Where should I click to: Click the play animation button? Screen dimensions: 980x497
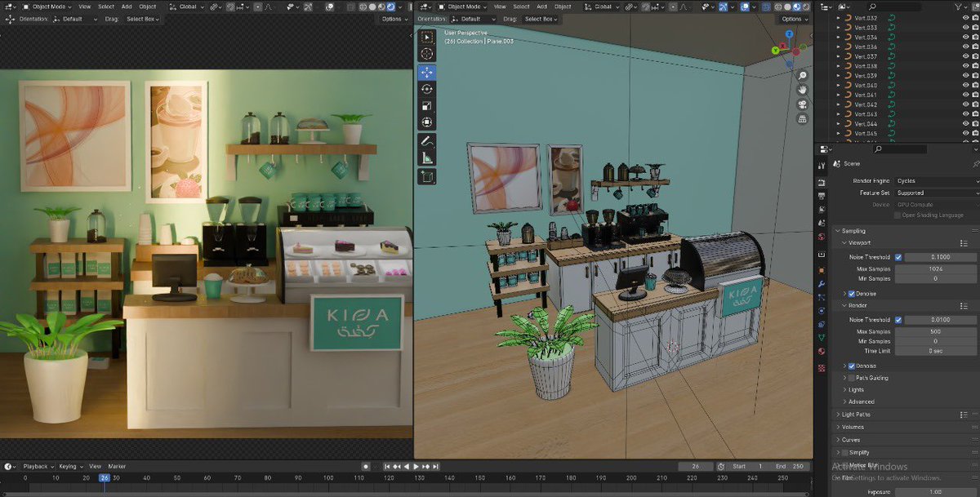pos(416,466)
